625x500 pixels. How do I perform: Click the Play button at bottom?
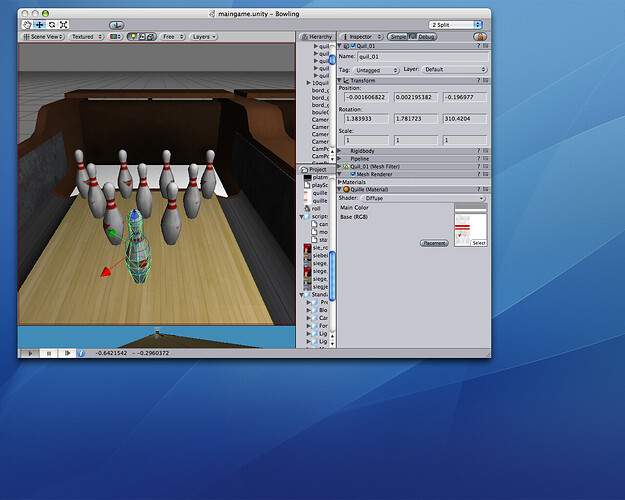point(30,352)
